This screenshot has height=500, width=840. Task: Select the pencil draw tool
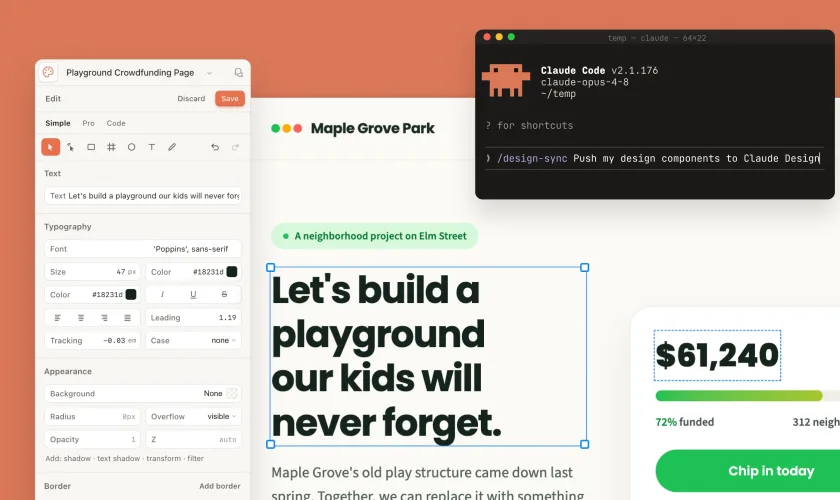[x=172, y=147]
